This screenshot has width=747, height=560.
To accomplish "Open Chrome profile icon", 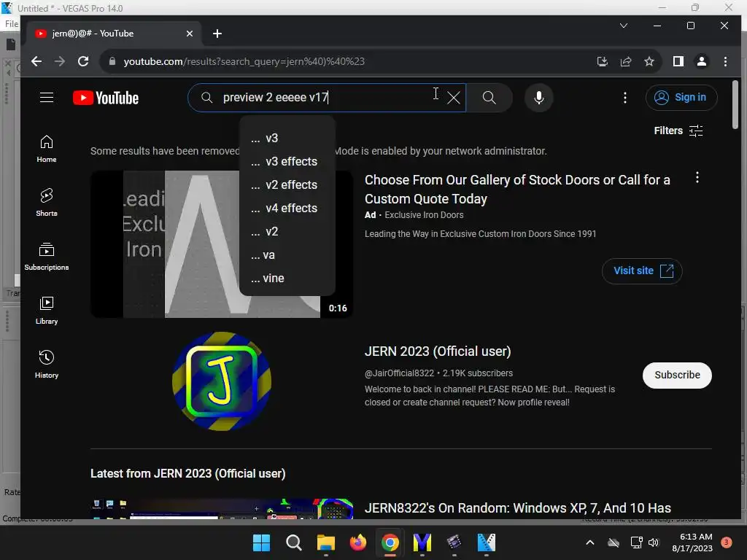I will (x=702, y=61).
